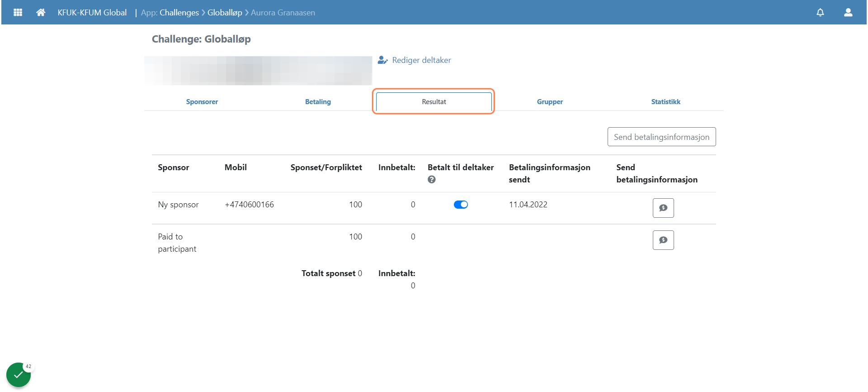Send payment info for Ny sponsor row
Image resolution: width=868 pixels, height=392 pixels.
tap(663, 208)
